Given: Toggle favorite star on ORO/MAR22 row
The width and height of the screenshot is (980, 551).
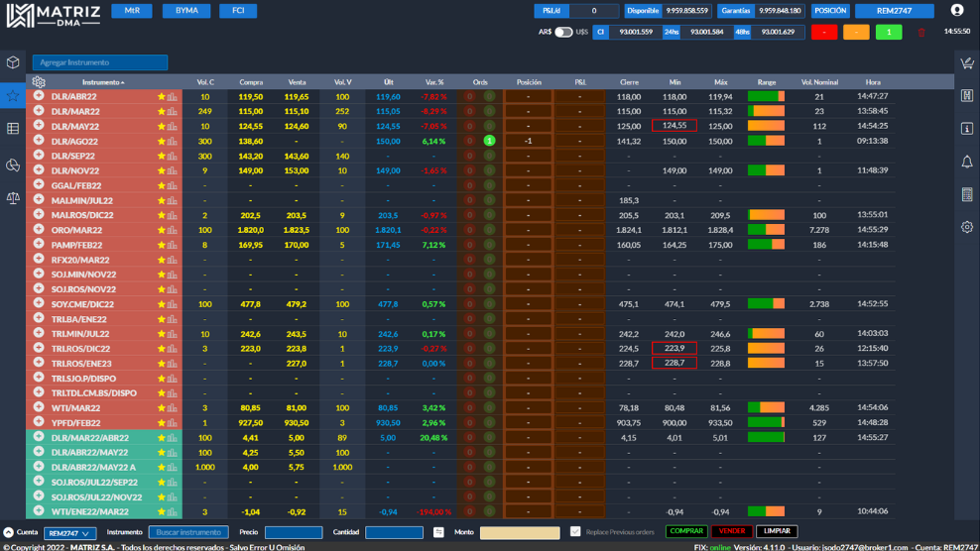Looking at the screenshot, I should click(161, 230).
